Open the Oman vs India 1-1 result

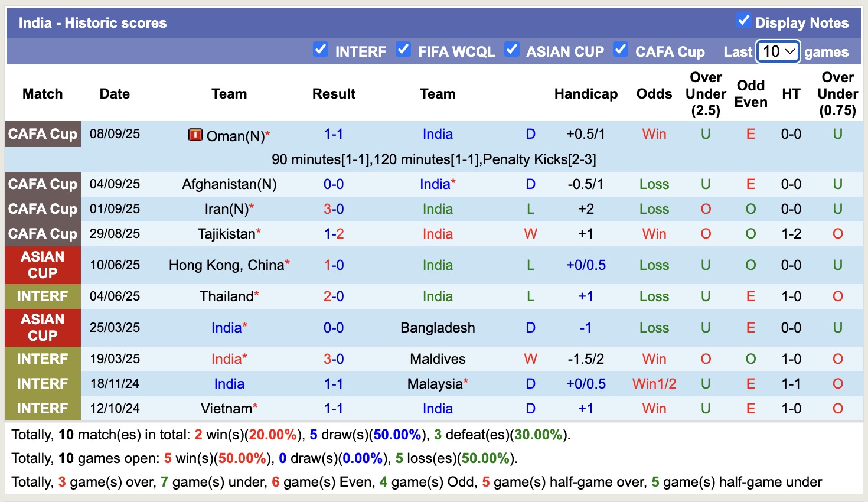(x=334, y=134)
